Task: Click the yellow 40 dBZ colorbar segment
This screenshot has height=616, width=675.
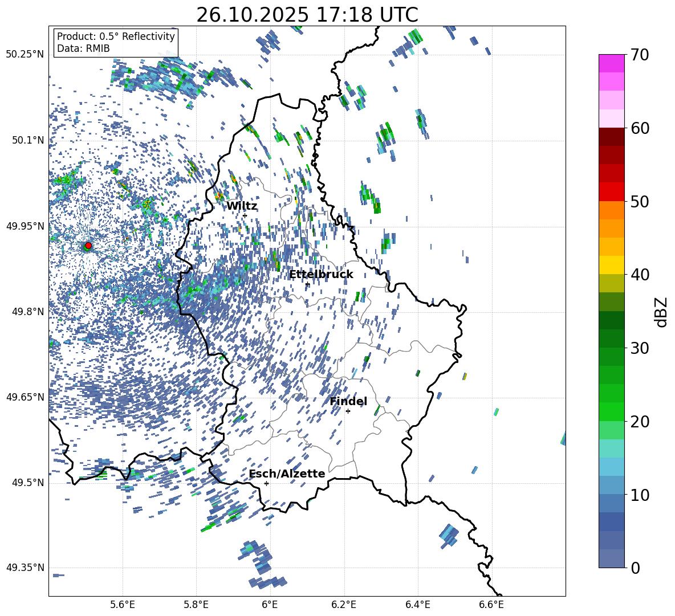Action: (x=611, y=266)
